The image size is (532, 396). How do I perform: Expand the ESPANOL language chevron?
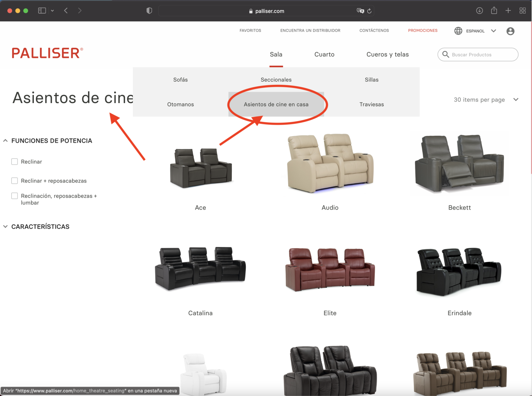[x=493, y=31]
